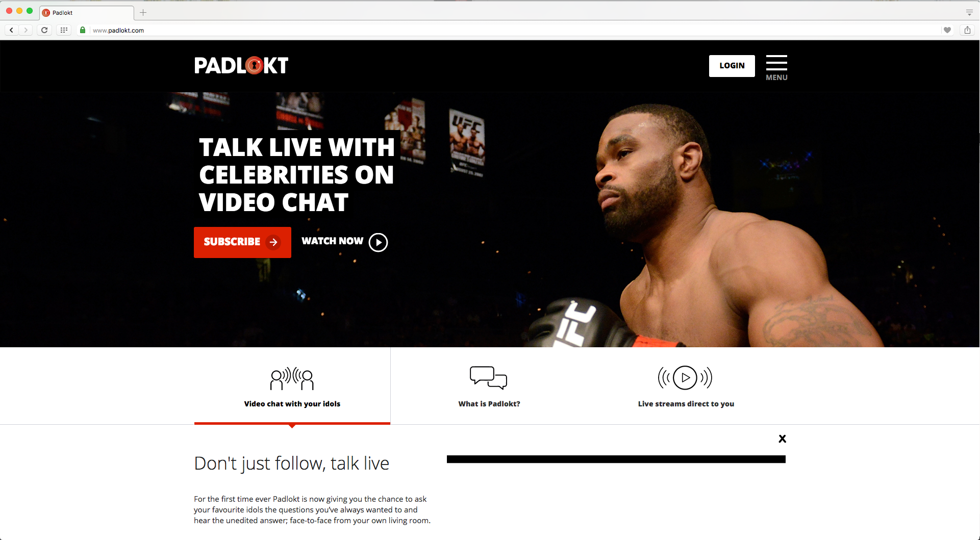The width and height of the screenshot is (980, 540).
Task: Click the live stream play icon
Action: point(685,378)
